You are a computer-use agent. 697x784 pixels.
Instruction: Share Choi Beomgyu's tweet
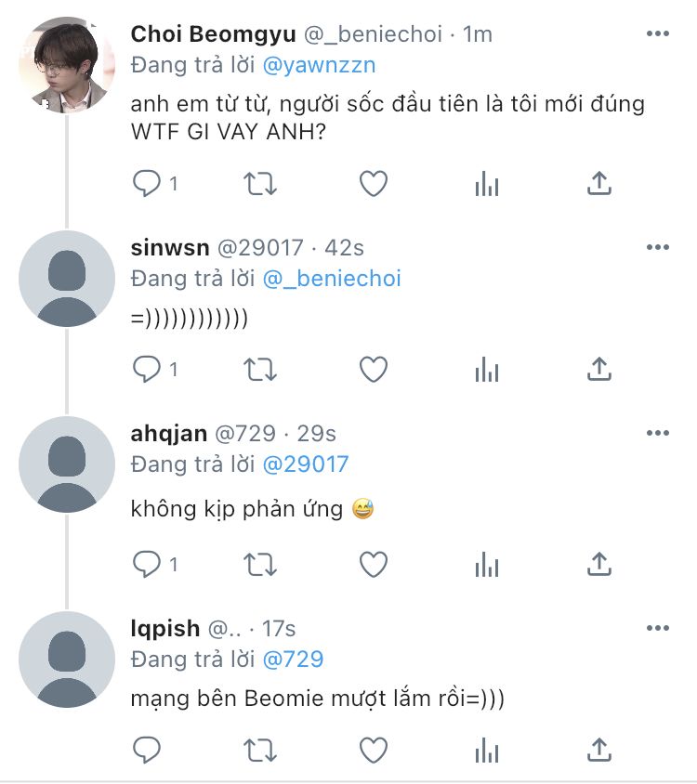point(599,184)
